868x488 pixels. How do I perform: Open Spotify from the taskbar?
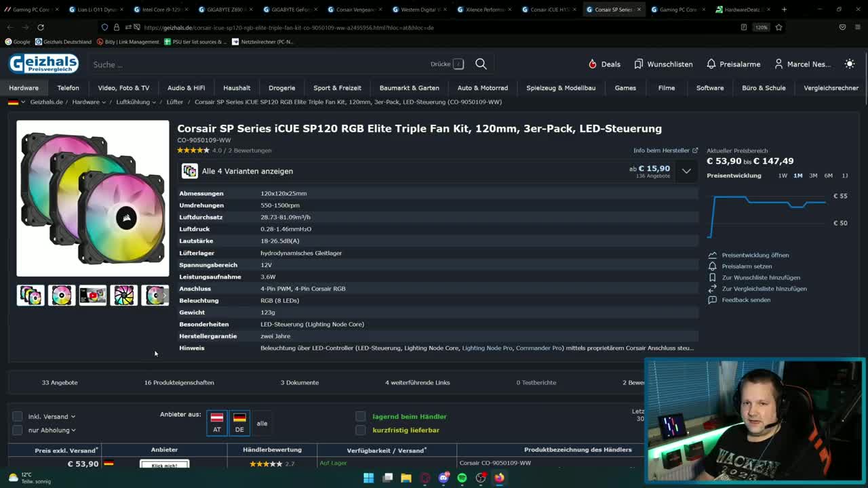pos(462,478)
